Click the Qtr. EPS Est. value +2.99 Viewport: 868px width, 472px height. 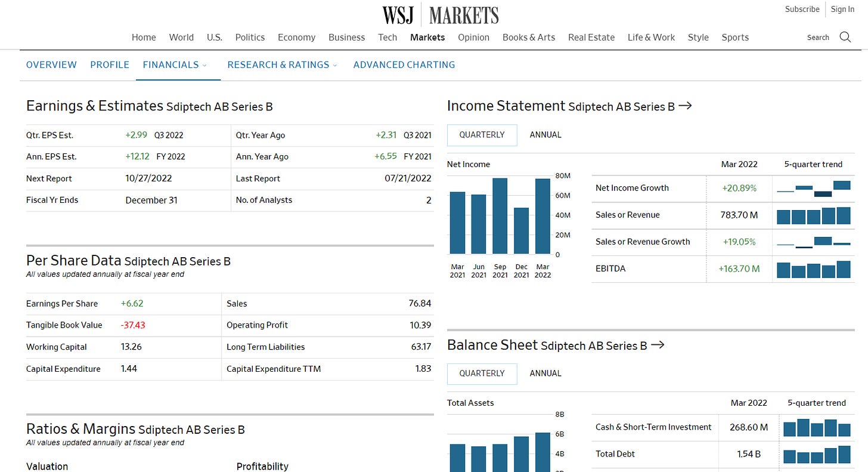(x=136, y=135)
